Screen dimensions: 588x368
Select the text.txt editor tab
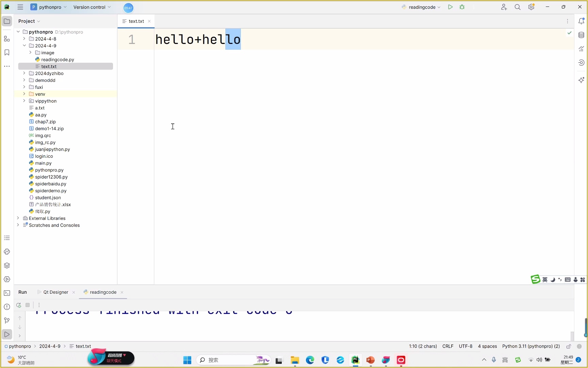point(136,21)
